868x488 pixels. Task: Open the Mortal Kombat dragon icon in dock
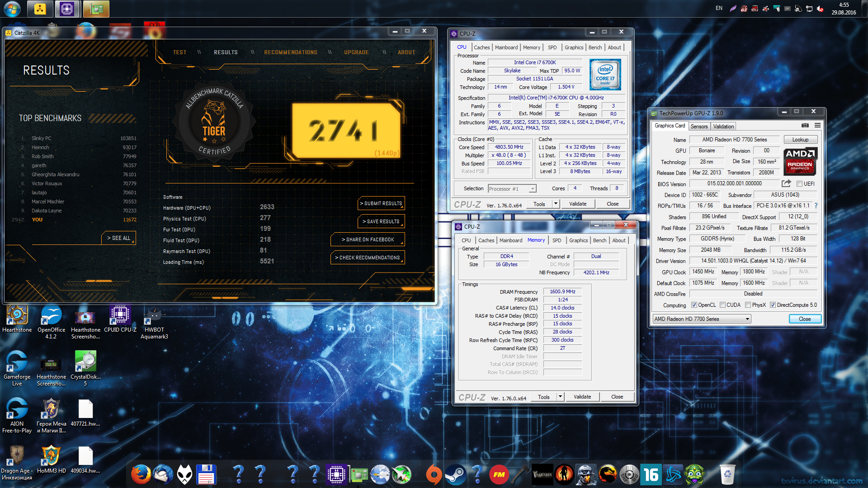click(x=608, y=474)
